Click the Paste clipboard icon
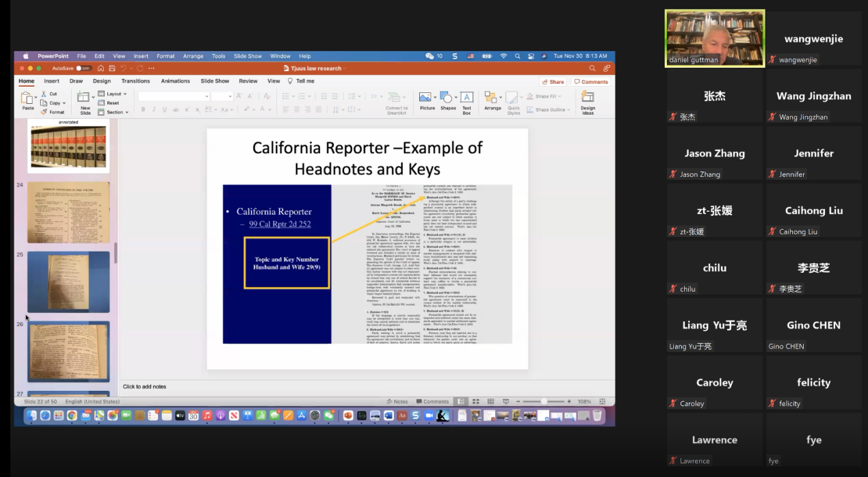This screenshot has width=868, height=477. [x=27, y=100]
